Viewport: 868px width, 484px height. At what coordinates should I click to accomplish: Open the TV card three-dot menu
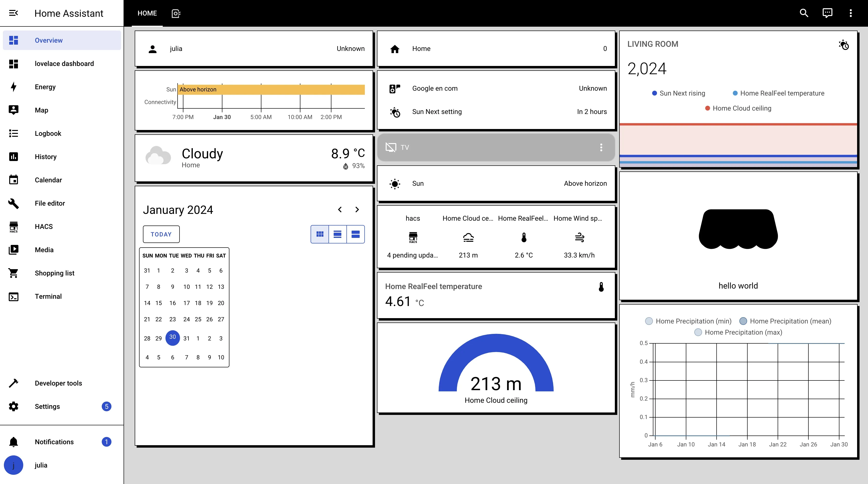[601, 147]
